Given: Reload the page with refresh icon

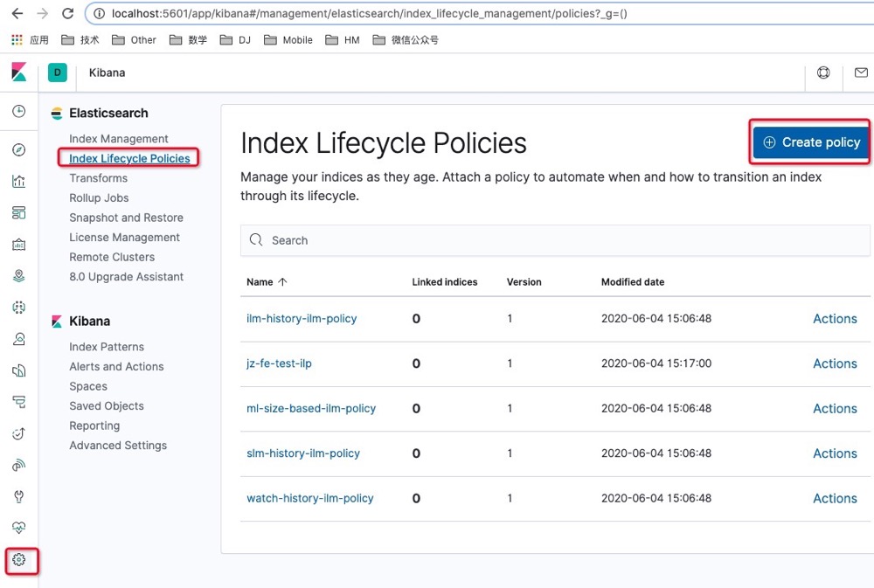Looking at the screenshot, I should (x=67, y=13).
